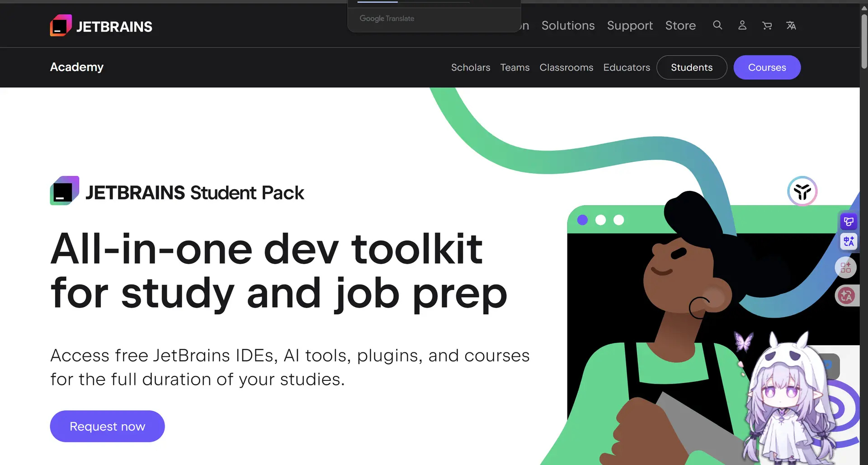Screen dimensions: 868x465
Task: Click the Chinese-to-A translate sidebar icon
Action: pyautogui.click(x=849, y=241)
